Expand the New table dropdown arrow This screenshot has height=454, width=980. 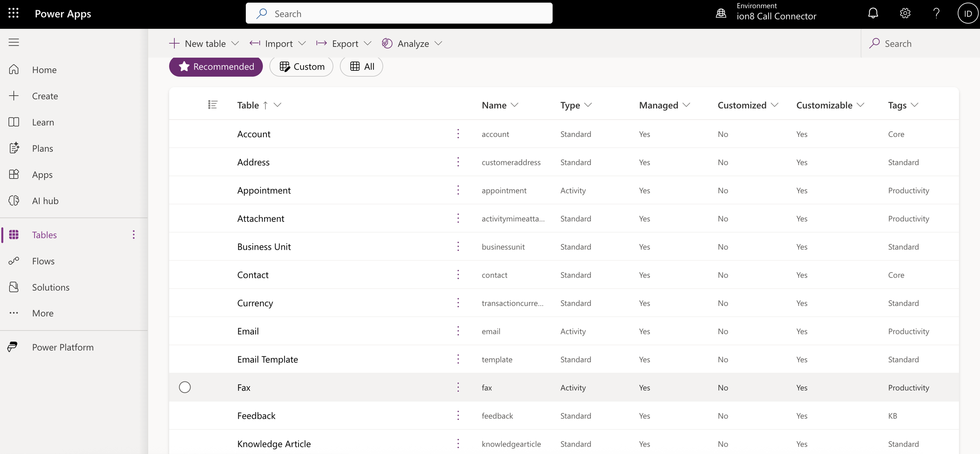tap(235, 43)
